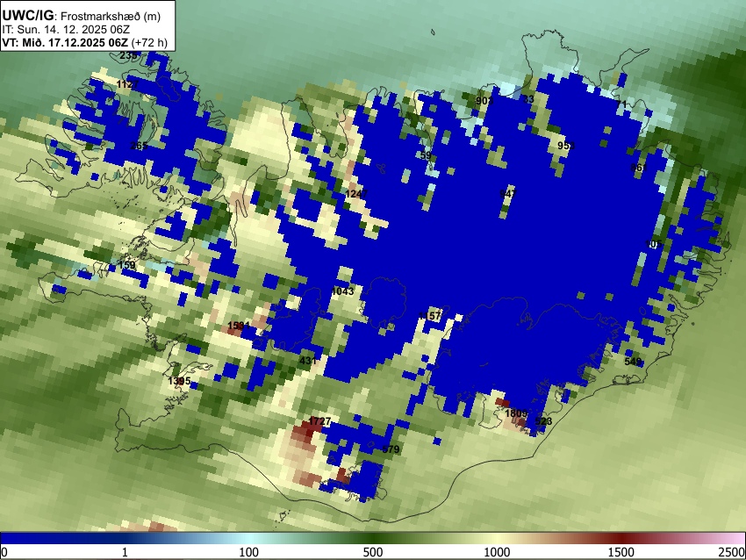The height and width of the screenshot is (560, 746).
Task: Click the 1395 value label
Action: click(x=179, y=381)
